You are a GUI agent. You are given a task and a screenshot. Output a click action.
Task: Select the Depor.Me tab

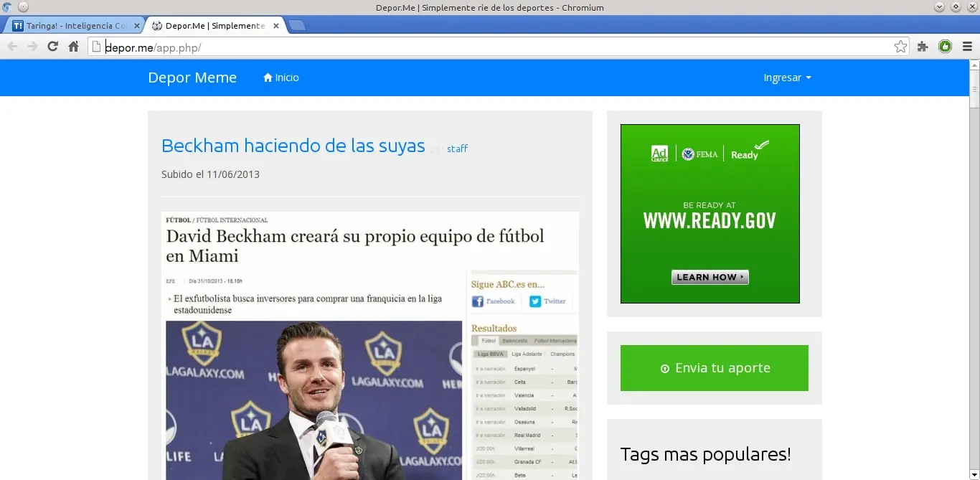(x=214, y=26)
